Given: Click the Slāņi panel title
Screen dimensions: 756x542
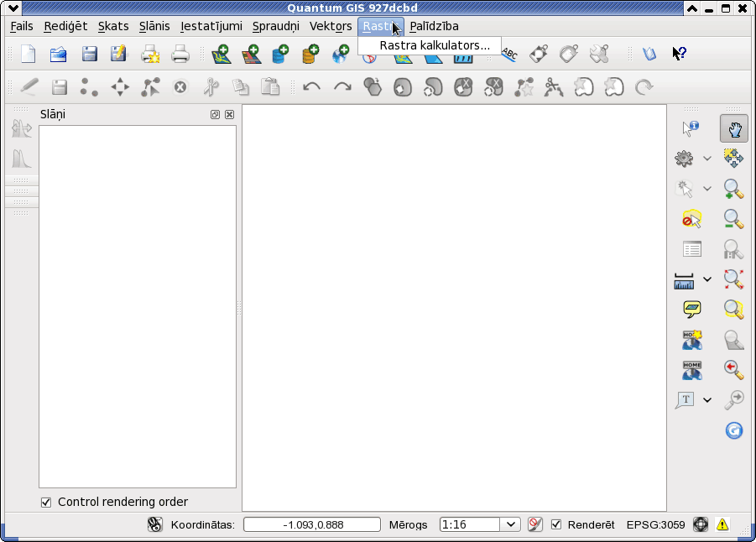Looking at the screenshot, I should point(53,114).
